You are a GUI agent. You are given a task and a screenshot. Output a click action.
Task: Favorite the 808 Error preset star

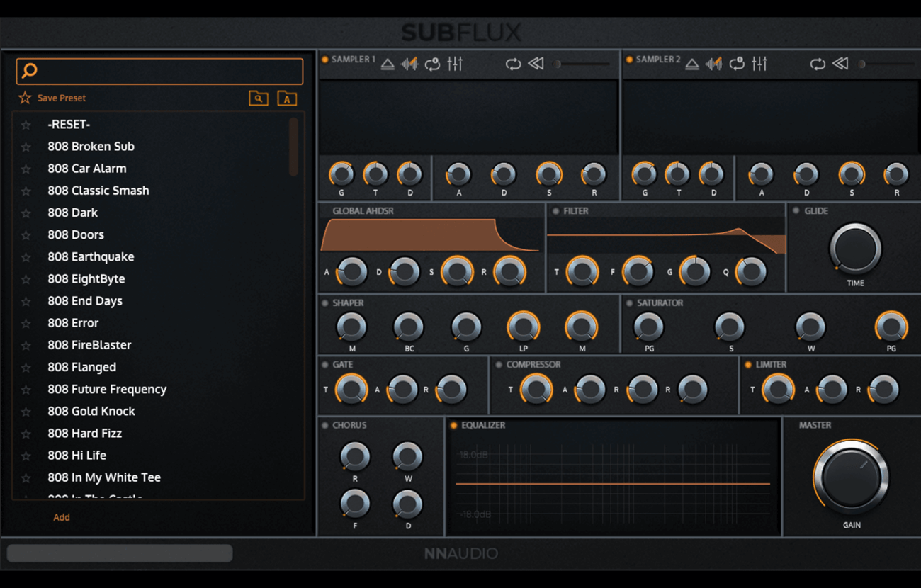(x=26, y=323)
